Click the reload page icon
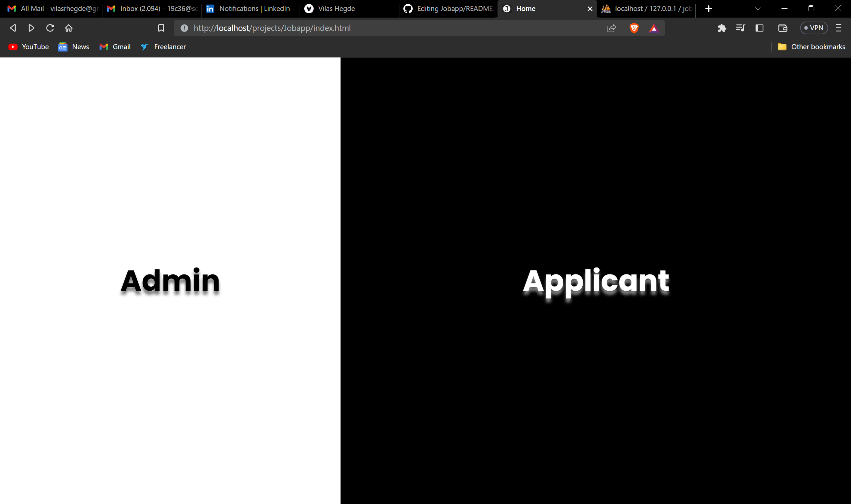851x504 pixels. (50, 28)
